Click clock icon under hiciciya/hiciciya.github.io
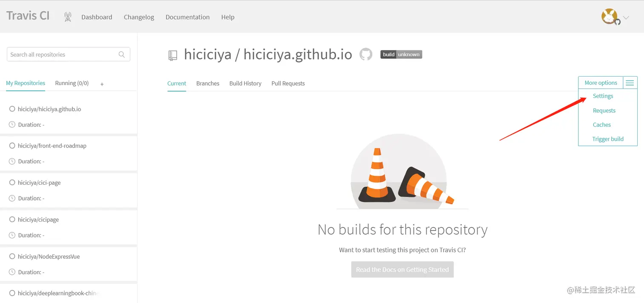Image resolution: width=644 pixels, height=303 pixels. (12, 125)
